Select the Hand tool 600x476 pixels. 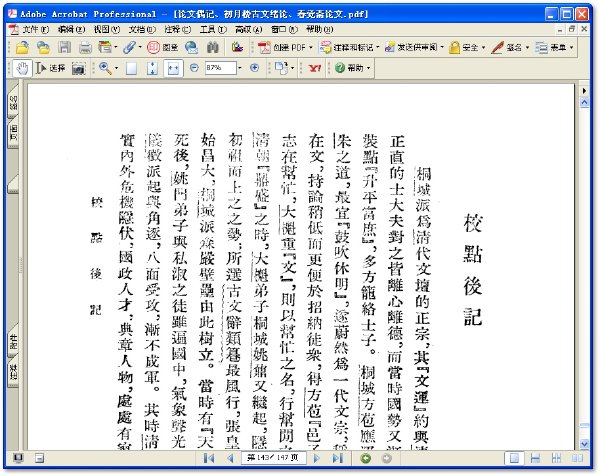click(x=23, y=68)
